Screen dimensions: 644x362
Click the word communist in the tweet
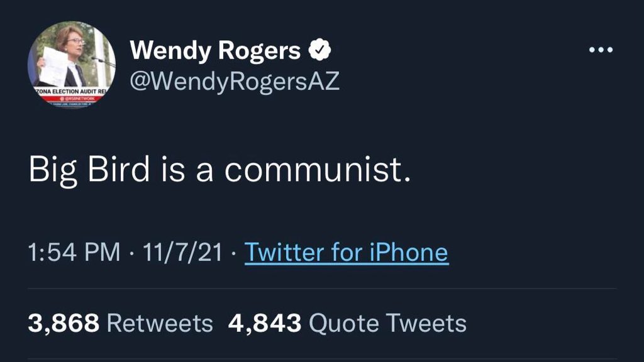[317, 170]
